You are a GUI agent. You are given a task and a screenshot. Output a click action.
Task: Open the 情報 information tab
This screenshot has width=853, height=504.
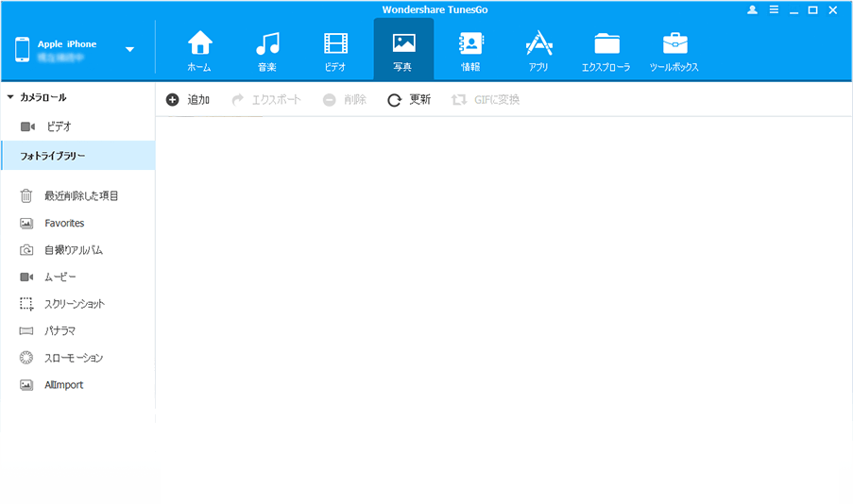[470, 51]
